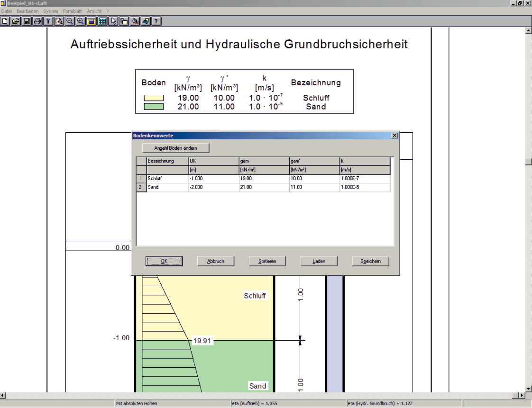The image size is (532, 408).
Task: Confirm the dialog with OK
Action: point(164,261)
